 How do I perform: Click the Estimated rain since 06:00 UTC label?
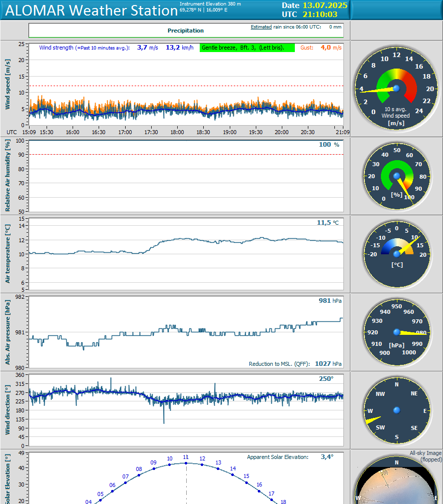click(x=286, y=27)
